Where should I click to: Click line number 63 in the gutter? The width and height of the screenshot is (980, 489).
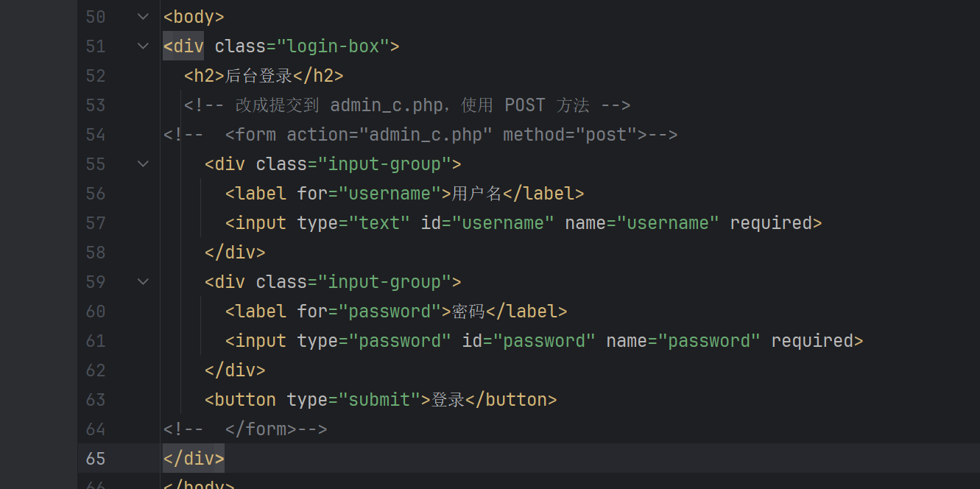click(96, 399)
